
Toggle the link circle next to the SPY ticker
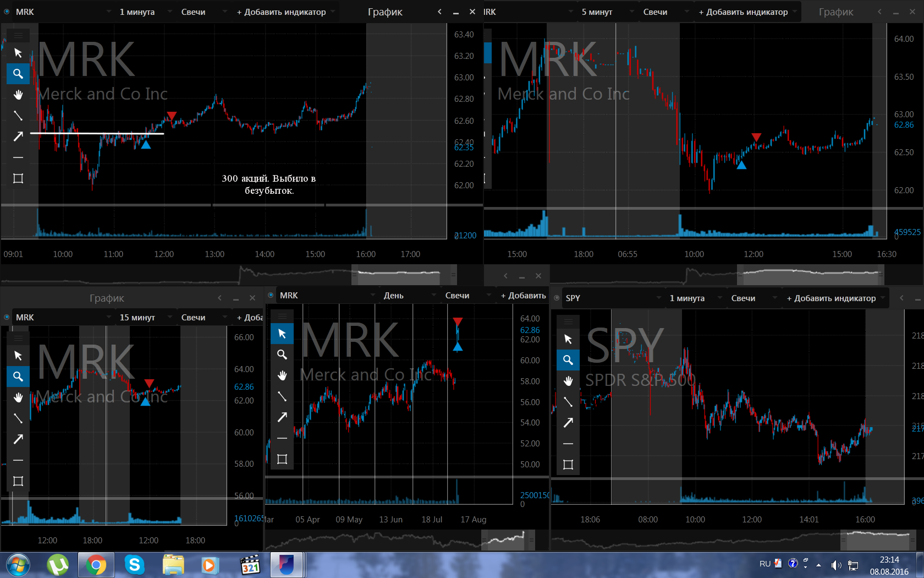click(x=557, y=298)
